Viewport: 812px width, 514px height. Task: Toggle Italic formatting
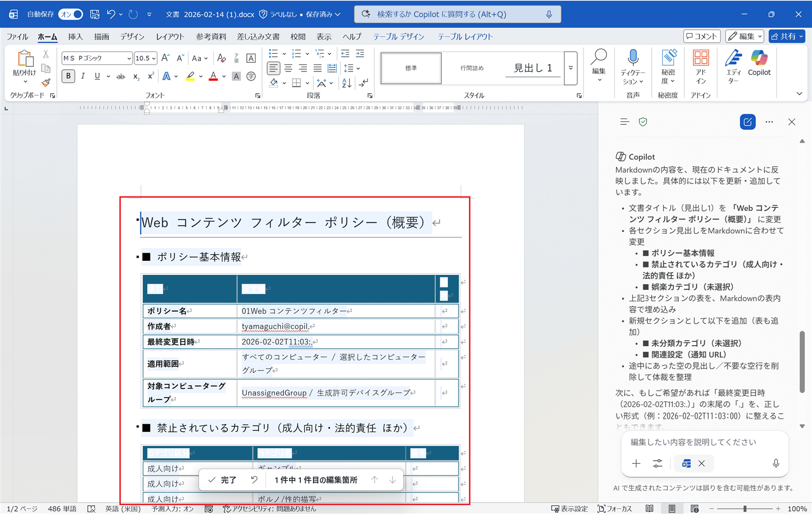tap(83, 76)
